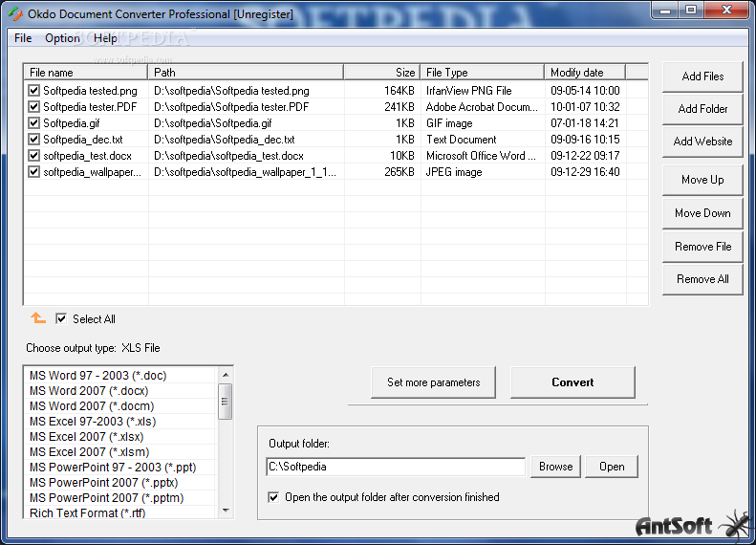Click the Remove File button
This screenshot has width=756, height=545.
point(702,247)
